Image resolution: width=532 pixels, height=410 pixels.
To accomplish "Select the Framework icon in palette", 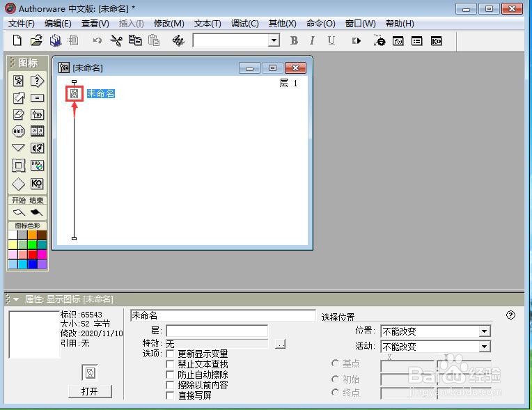I will [x=18, y=166].
